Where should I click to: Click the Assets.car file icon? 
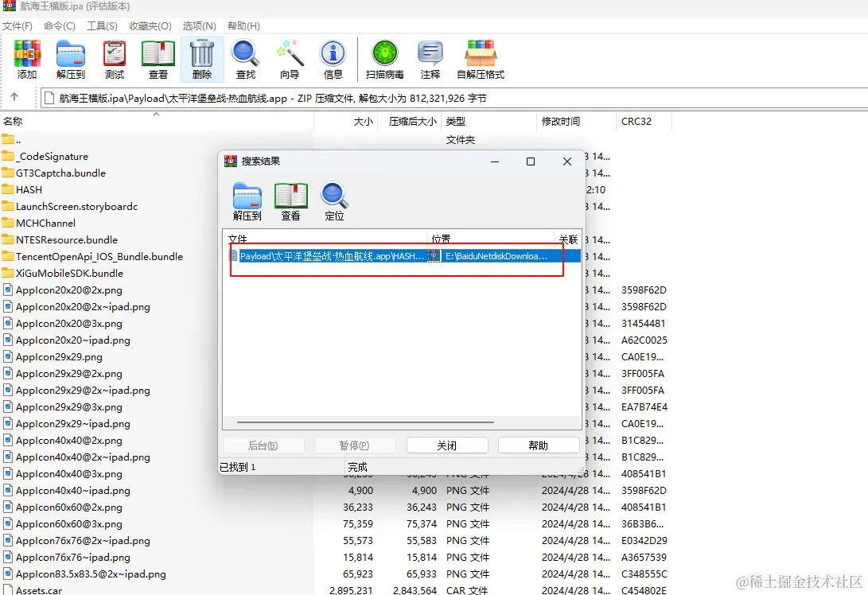(x=8, y=590)
